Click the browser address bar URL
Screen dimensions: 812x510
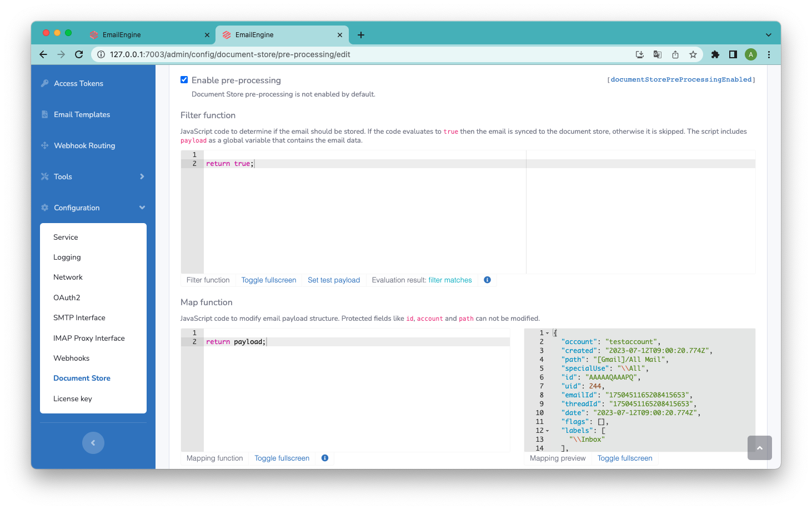click(230, 54)
